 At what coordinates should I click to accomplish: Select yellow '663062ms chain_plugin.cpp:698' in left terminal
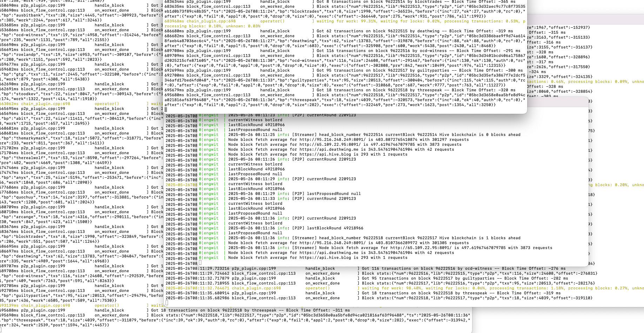(x=35, y=104)
